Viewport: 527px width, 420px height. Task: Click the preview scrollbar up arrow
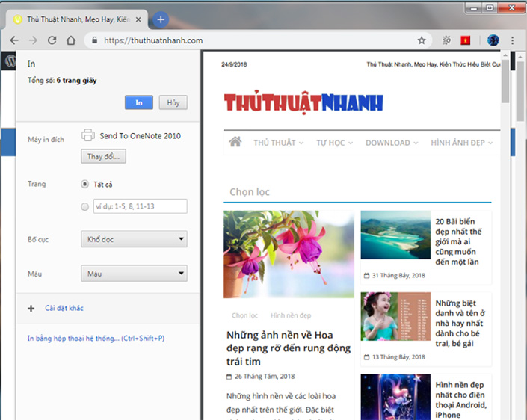pyautogui.click(x=505, y=55)
